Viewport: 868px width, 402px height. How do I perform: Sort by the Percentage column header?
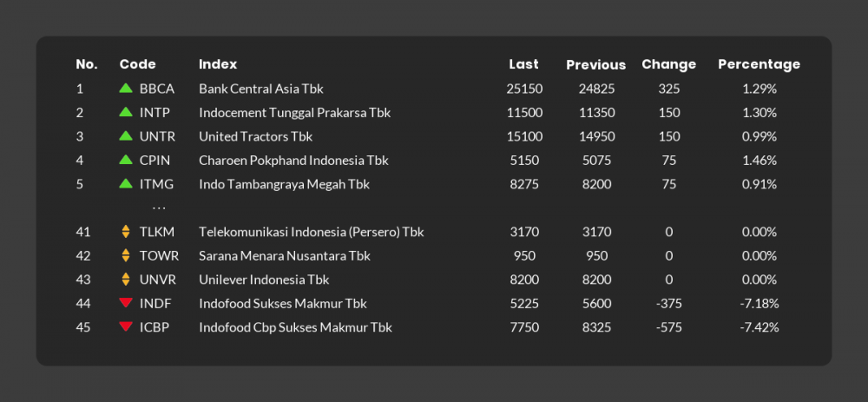point(759,64)
